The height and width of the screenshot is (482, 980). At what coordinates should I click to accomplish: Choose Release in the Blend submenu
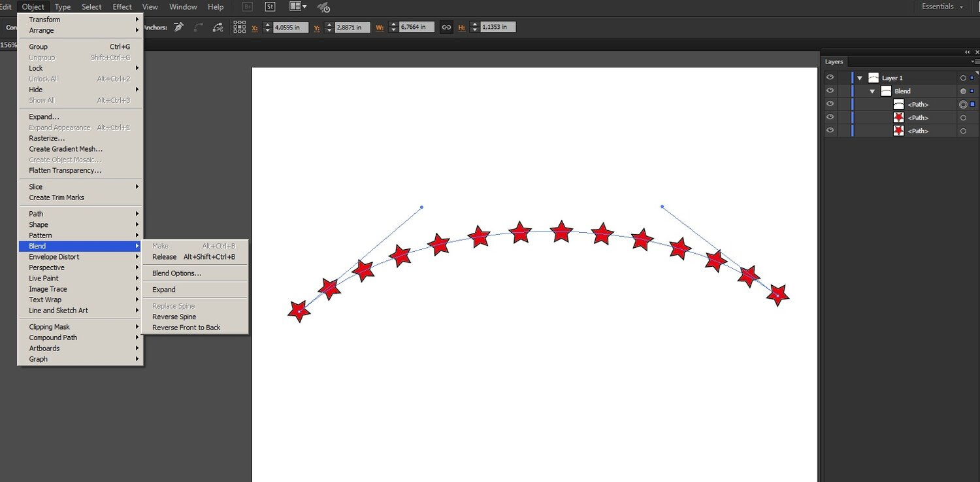coord(195,257)
